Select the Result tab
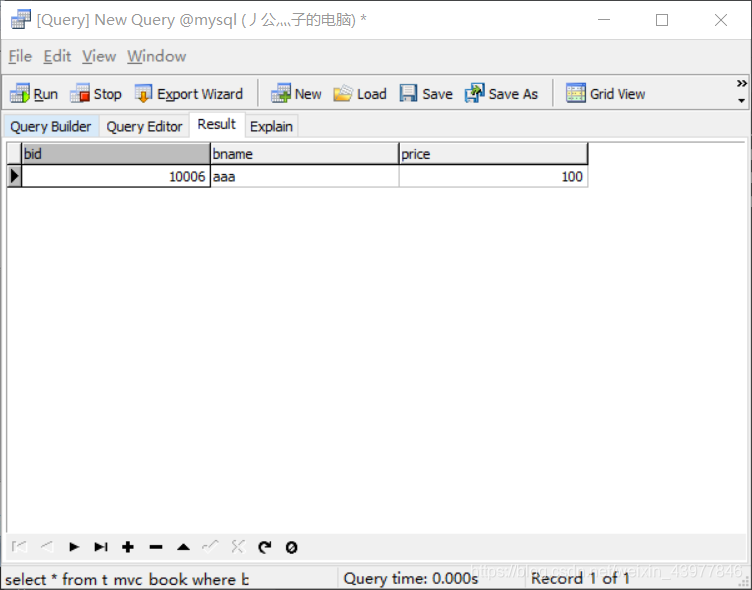Screen dimensions: 752x590 click(x=217, y=125)
